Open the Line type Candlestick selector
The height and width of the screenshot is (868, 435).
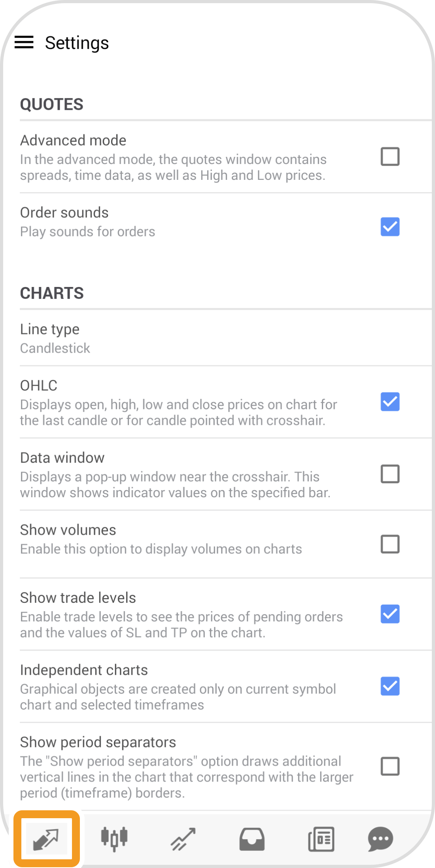pyautogui.click(x=55, y=338)
